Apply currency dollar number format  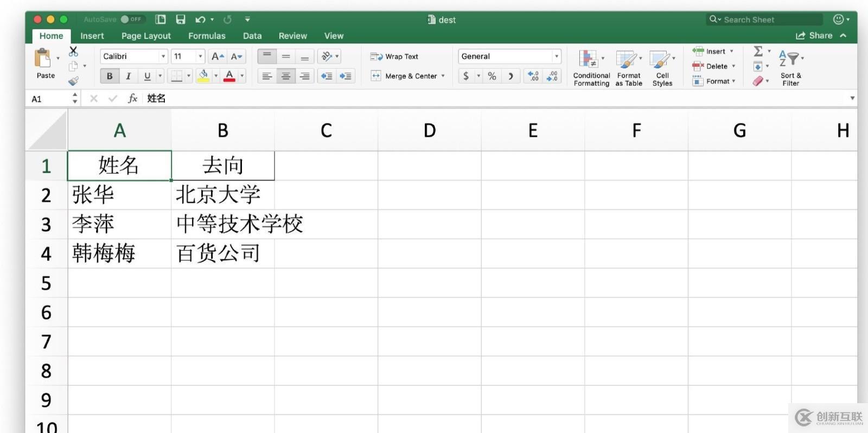pos(466,76)
